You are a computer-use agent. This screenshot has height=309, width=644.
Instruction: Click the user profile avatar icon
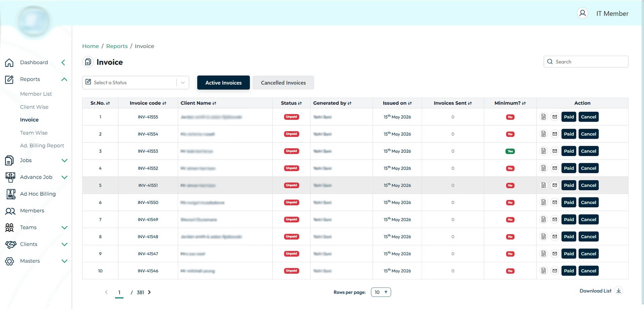[x=583, y=13]
